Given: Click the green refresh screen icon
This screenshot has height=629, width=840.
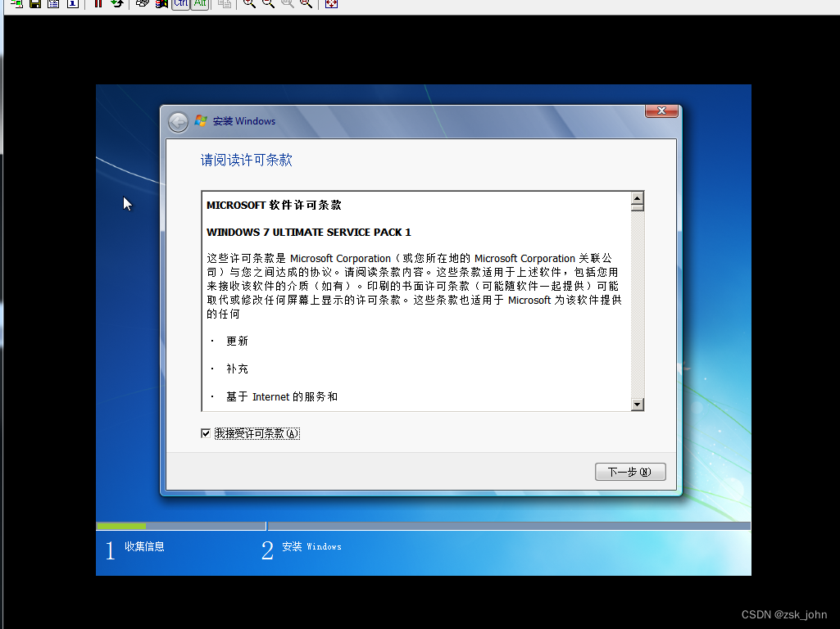Looking at the screenshot, I should point(116,3).
